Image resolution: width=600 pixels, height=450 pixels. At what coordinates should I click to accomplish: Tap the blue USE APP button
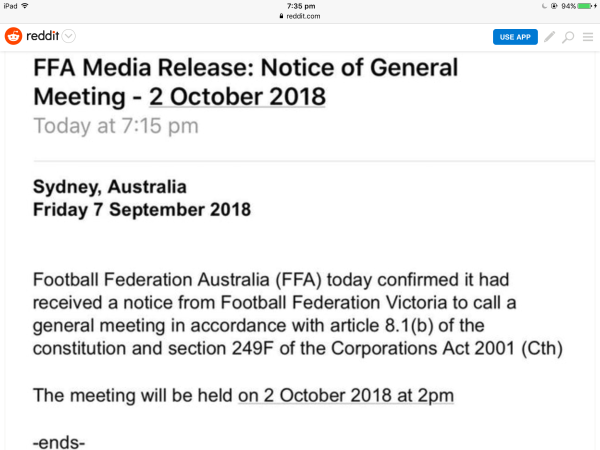click(515, 37)
